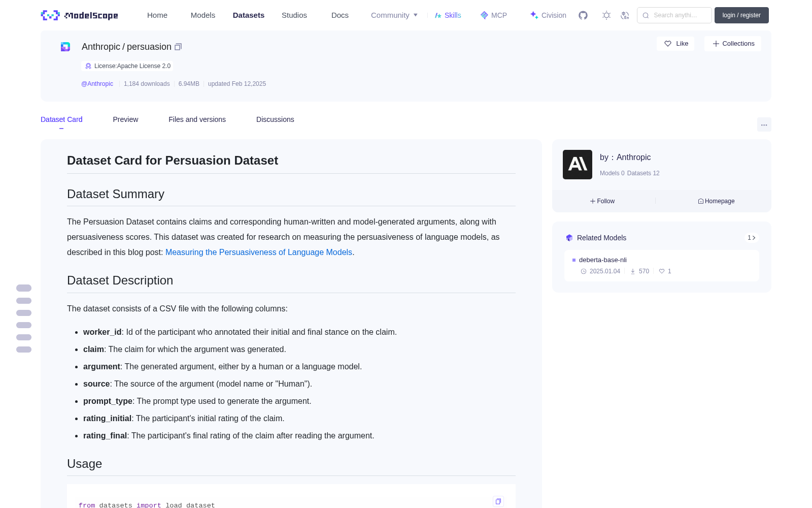Viewport: 812px width, 508px height.
Task: Open Civision in top navigation
Action: click(x=548, y=15)
